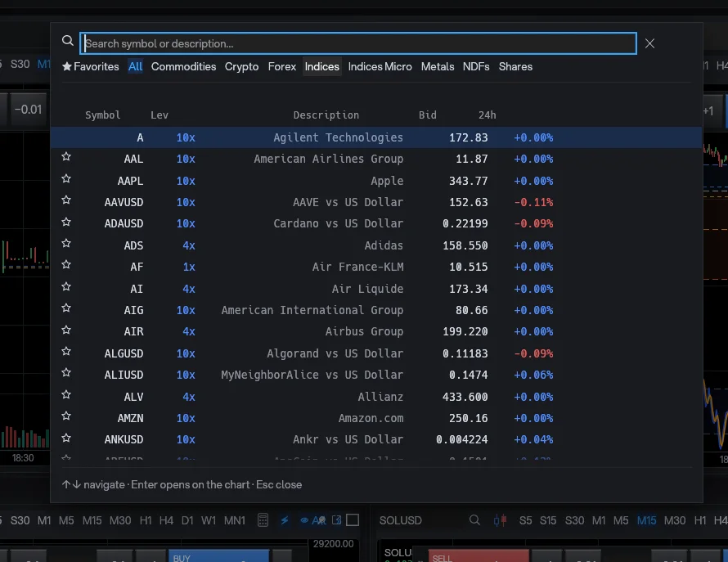728x562 pixels.
Task: Select D1 timeframe on left chart
Action: [x=187, y=520]
